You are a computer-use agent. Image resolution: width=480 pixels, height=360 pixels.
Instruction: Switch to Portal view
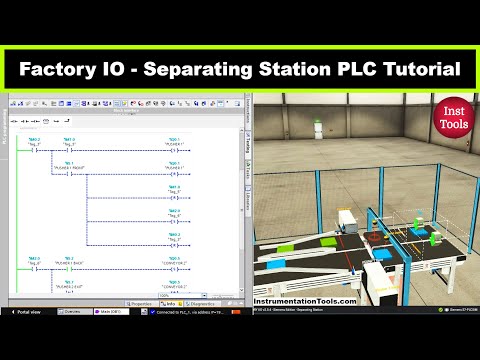tap(26, 312)
